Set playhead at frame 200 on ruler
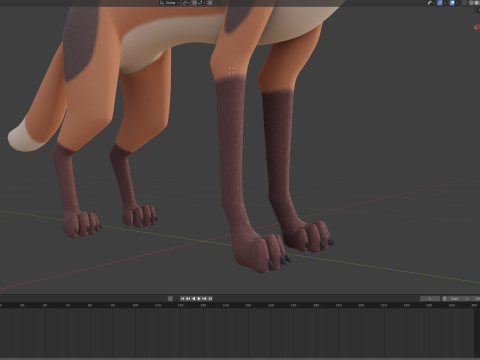Image resolution: width=480 pixels, height=360 pixels. pos(361,305)
